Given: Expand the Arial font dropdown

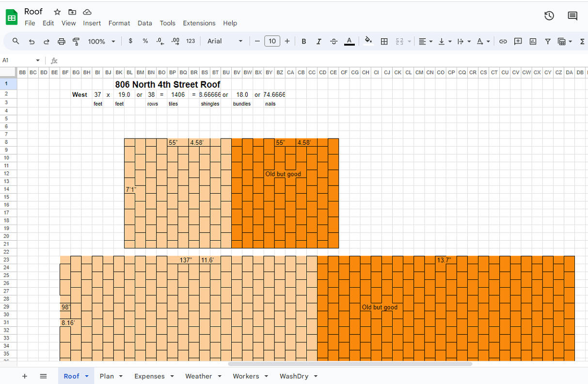Looking at the screenshot, I should point(225,42).
